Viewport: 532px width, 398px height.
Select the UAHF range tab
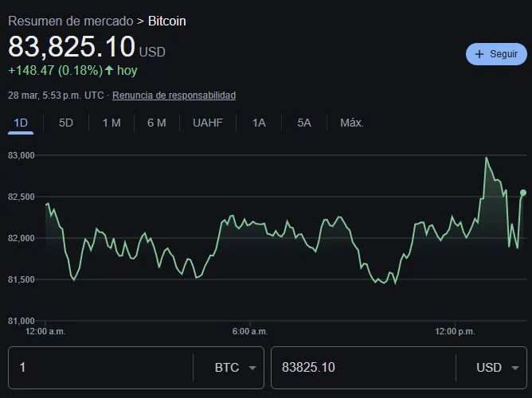tap(208, 123)
